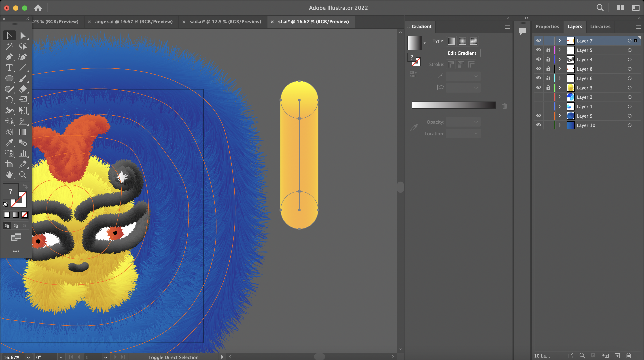
Task: Show hidden Layer 2 visibility box
Action: [x=539, y=97]
